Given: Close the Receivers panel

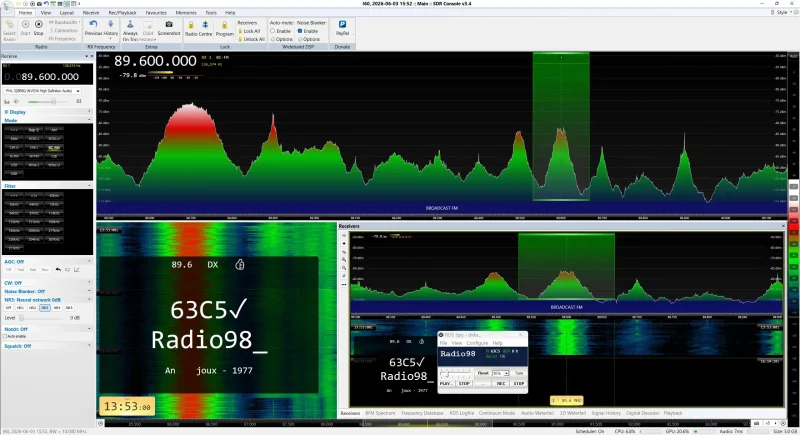Looking at the screenshot, I should pyautogui.click(x=783, y=226).
